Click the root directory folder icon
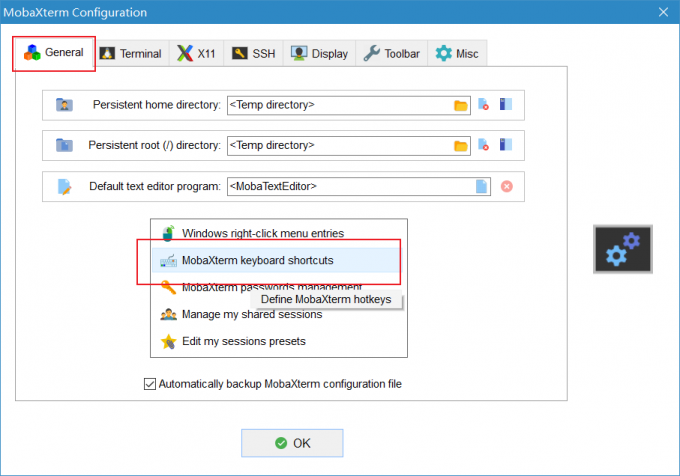Viewport: 680px width, 476px height. pyautogui.click(x=64, y=145)
